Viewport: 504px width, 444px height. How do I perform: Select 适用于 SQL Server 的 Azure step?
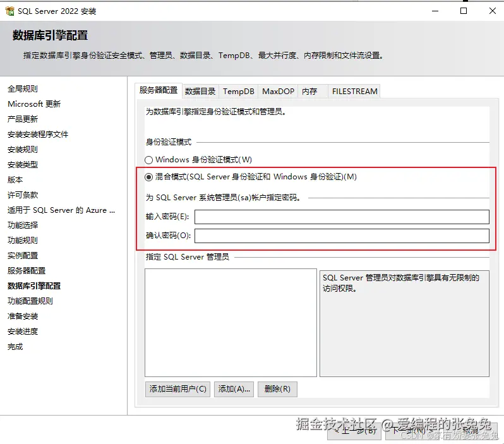coord(61,210)
